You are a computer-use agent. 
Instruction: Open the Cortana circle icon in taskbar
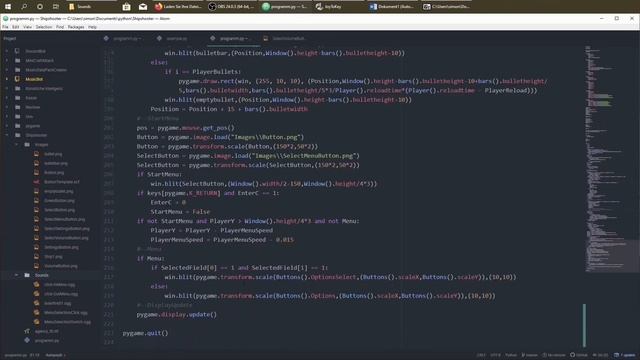(x=40, y=7)
